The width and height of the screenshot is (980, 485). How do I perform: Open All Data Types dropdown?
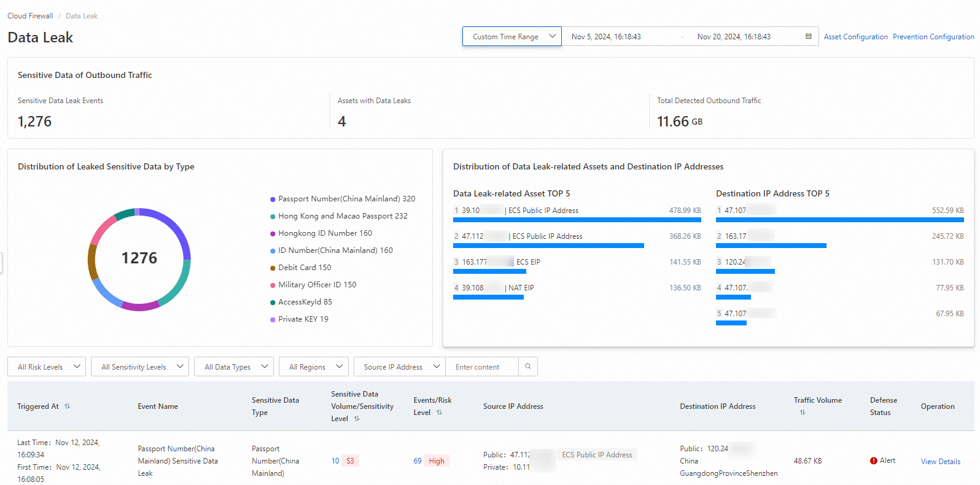point(234,367)
